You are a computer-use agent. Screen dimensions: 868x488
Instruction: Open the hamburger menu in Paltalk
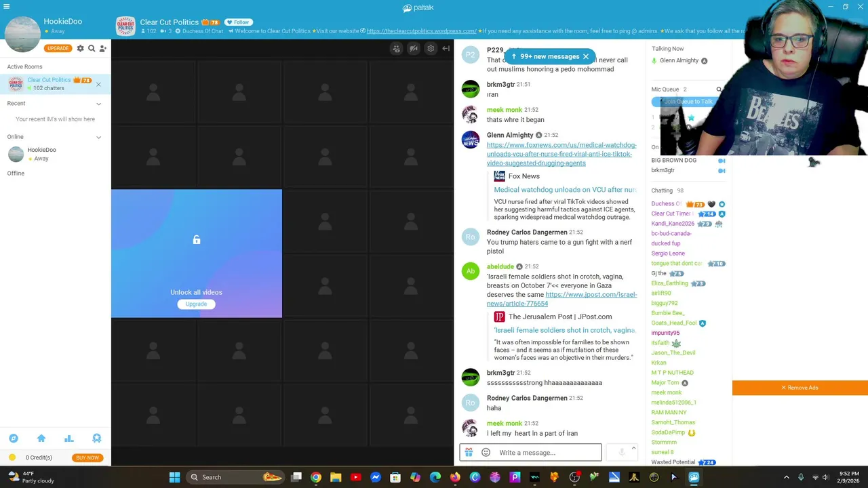tap(6, 6)
